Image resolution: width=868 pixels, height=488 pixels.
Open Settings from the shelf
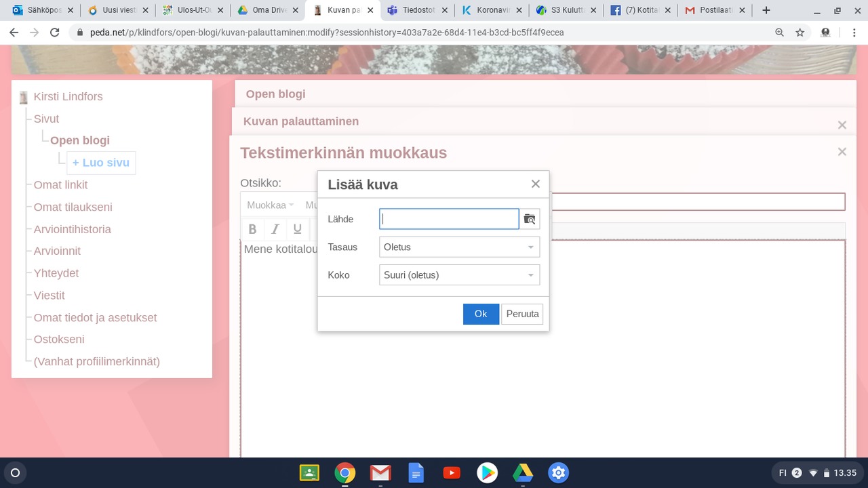click(x=558, y=472)
